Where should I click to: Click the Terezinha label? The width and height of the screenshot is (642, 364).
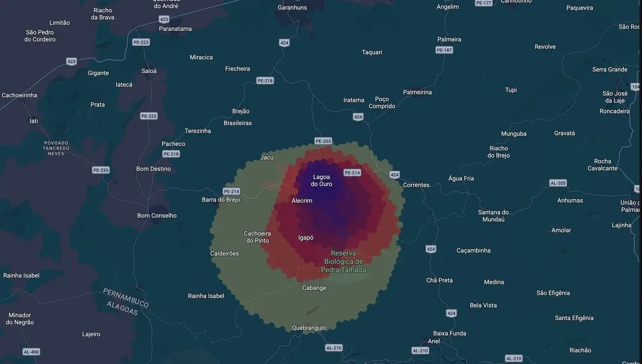click(198, 131)
